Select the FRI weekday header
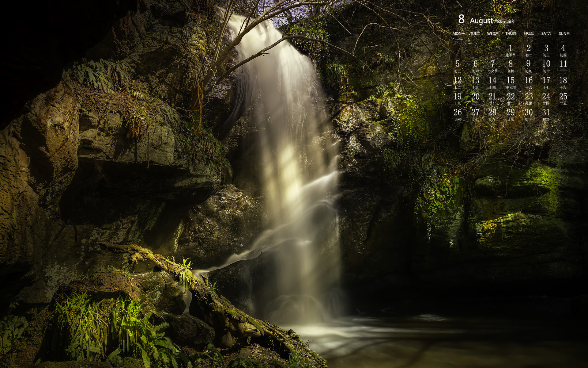 point(529,33)
